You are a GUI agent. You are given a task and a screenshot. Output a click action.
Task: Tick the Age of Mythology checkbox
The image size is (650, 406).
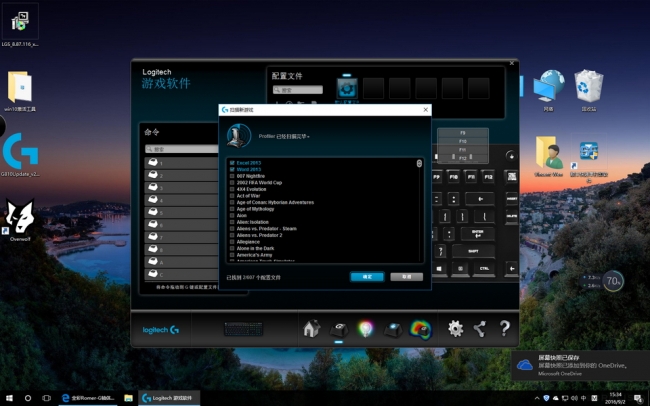(232, 208)
